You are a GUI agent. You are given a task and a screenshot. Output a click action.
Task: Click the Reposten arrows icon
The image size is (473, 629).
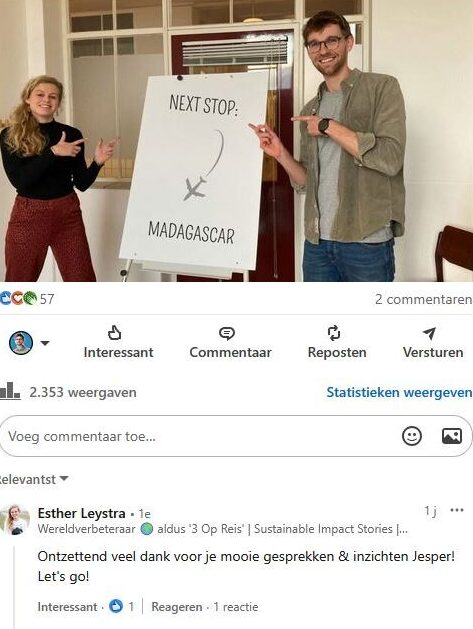334,333
